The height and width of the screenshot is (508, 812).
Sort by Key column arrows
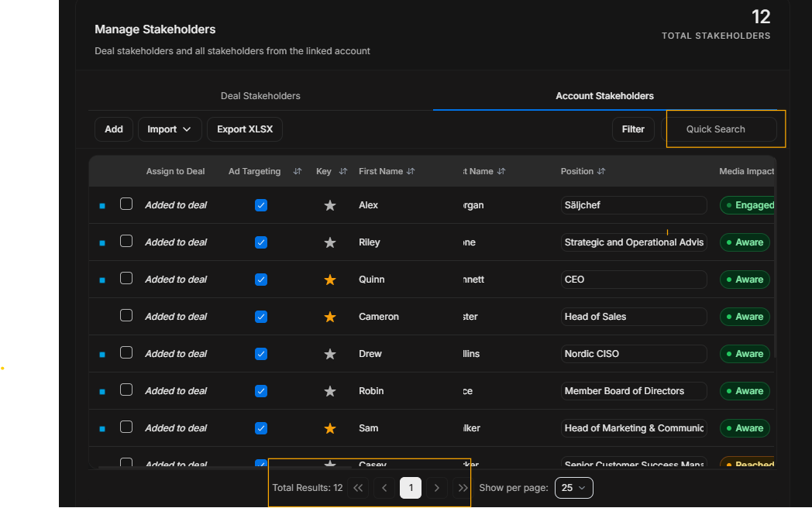point(342,171)
